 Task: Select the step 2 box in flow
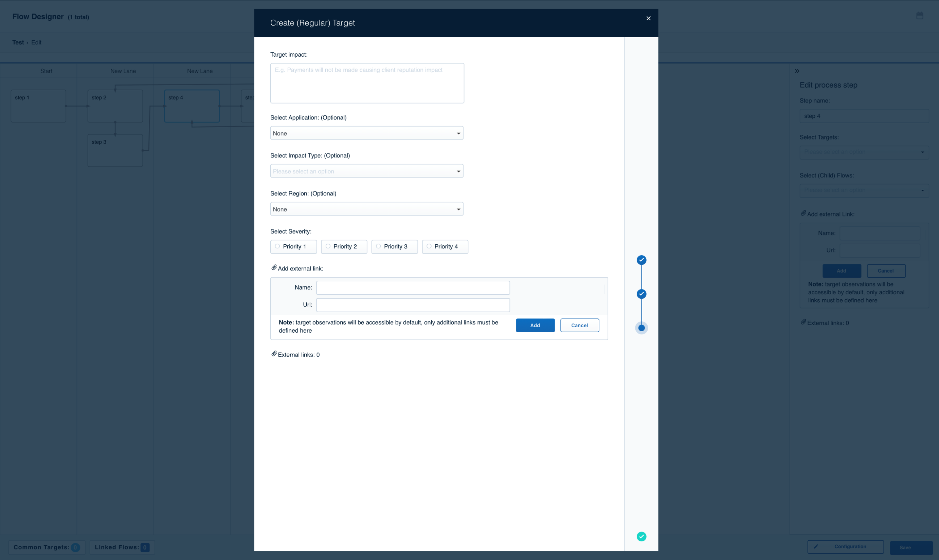tap(115, 106)
